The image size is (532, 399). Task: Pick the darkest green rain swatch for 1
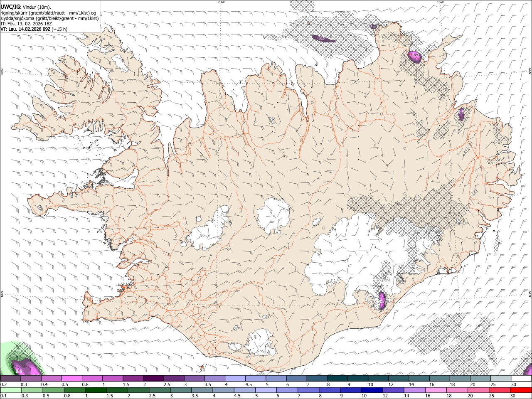point(96,390)
